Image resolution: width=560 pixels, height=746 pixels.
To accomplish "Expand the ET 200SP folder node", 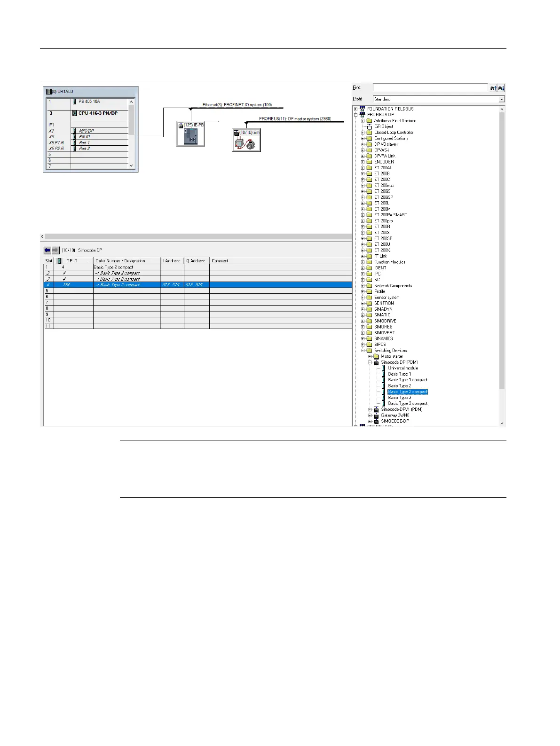I will [x=363, y=238].
